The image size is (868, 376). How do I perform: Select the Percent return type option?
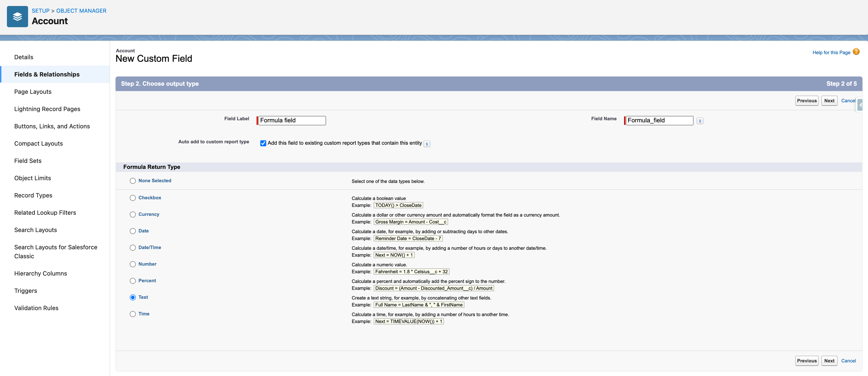(133, 281)
